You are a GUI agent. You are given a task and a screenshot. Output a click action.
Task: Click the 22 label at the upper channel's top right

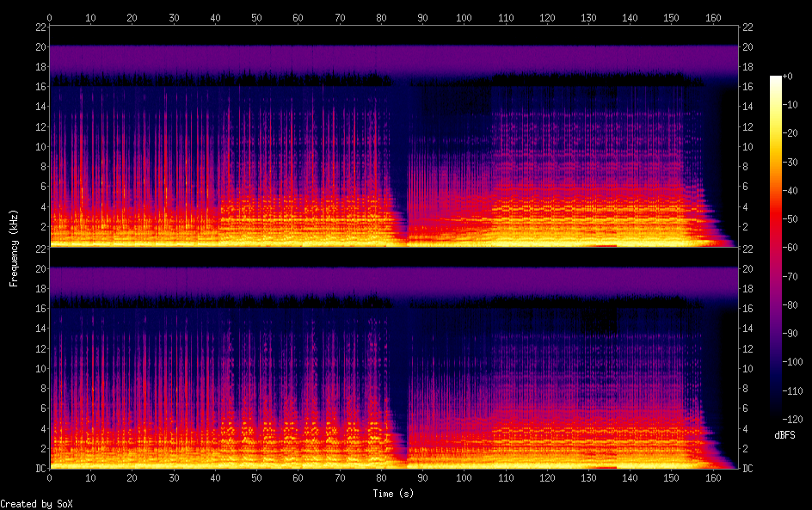tap(748, 28)
